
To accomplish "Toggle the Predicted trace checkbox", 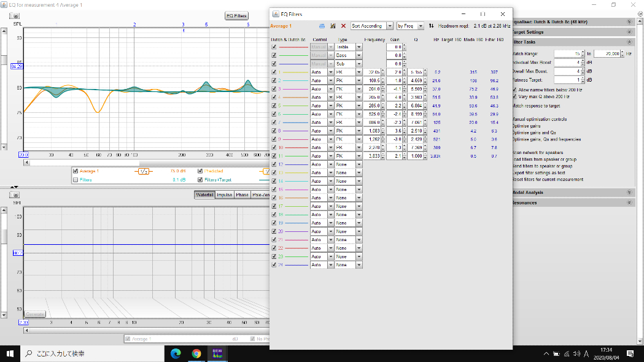I will click(x=200, y=171).
